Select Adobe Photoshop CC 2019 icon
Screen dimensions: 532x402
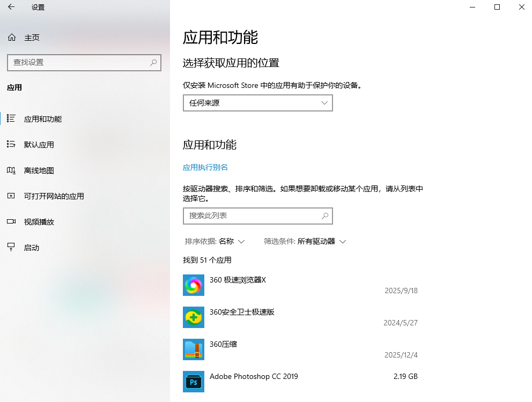click(193, 382)
